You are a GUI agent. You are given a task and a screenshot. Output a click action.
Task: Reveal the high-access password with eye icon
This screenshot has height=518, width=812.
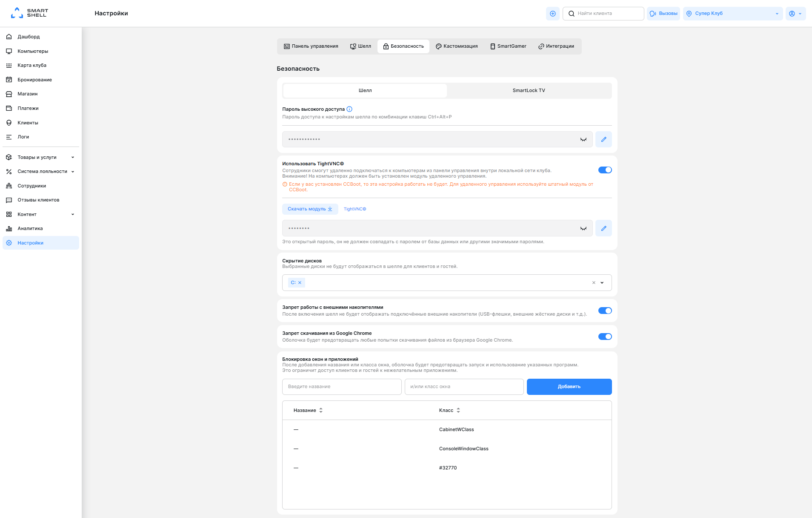click(583, 139)
